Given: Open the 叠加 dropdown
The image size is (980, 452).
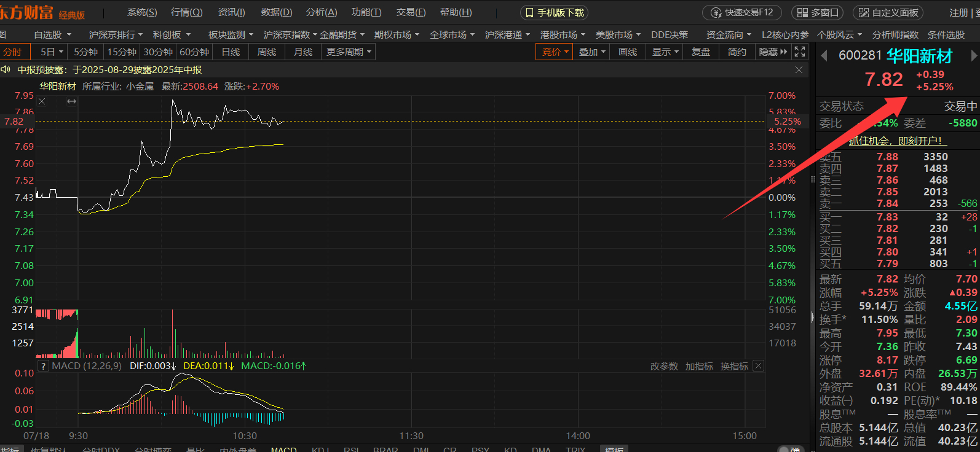Looking at the screenshot, I should click(592, 52).
